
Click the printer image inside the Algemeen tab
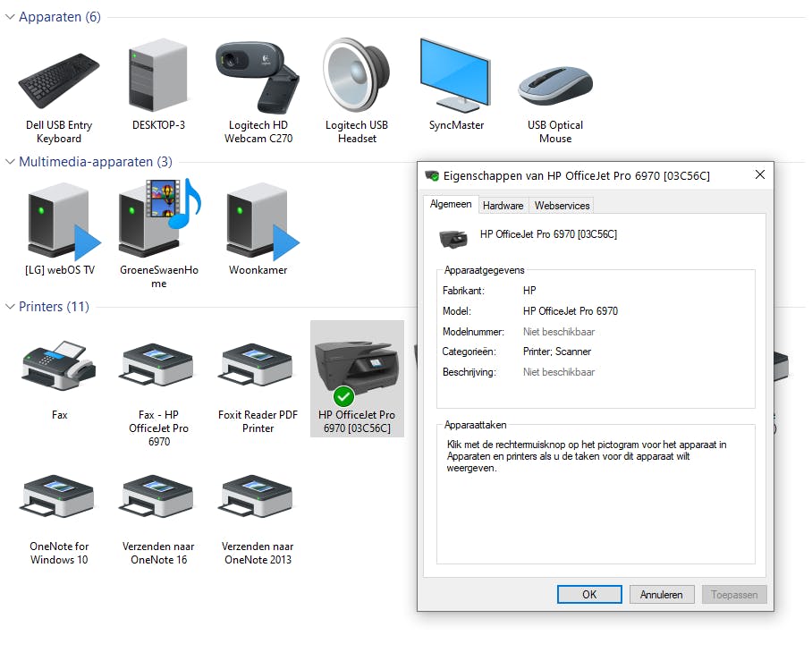coord(453,239)
